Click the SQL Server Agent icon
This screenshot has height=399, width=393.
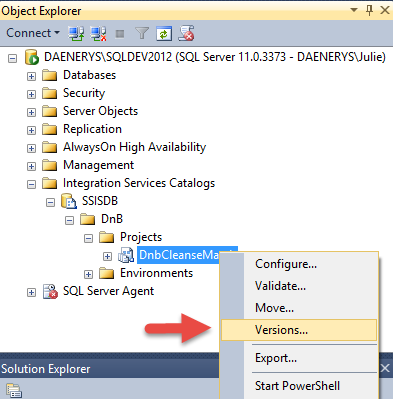pyautogui.click(x=50, y=291)
